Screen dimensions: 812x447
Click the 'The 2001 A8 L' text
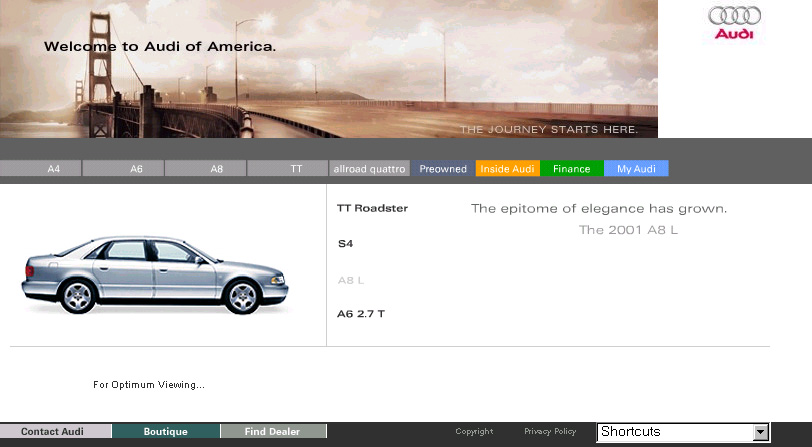click(x=628, y=230)
